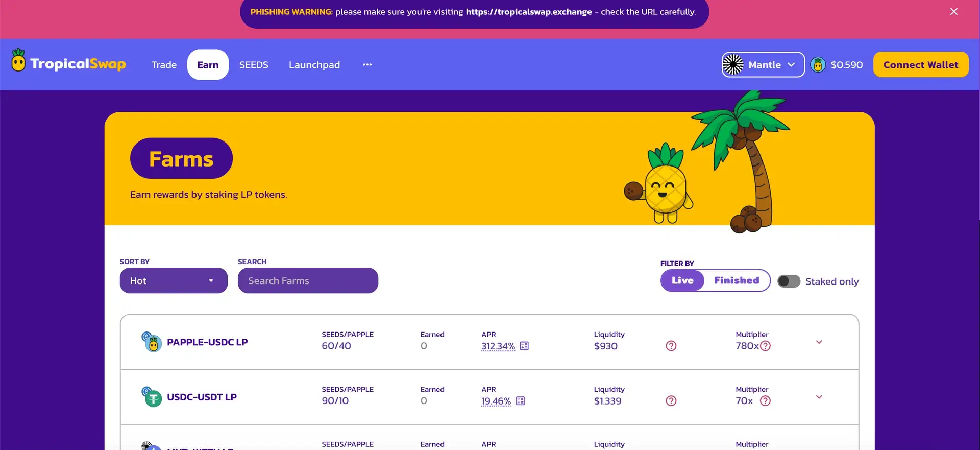
Task: Expand the USDC-USDT LP farm row
Action: click(819, 397)
